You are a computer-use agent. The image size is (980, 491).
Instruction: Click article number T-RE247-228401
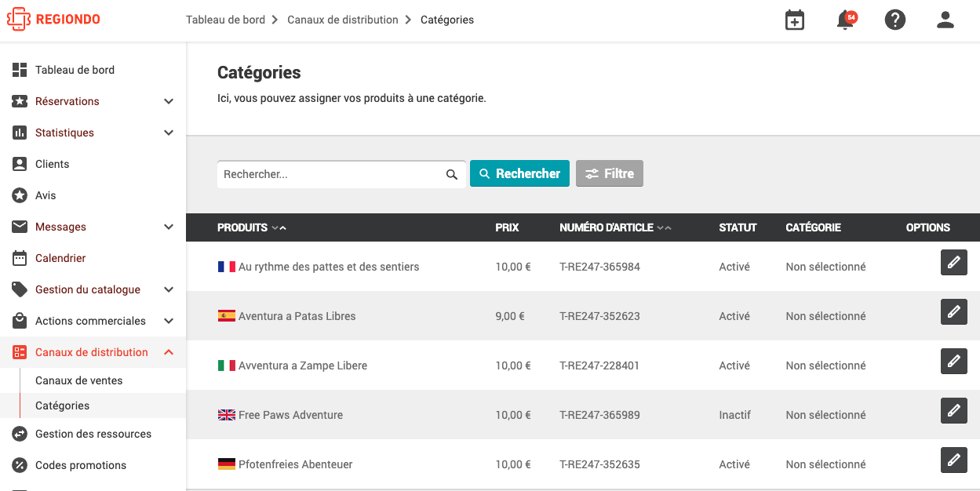click(599, 366)
